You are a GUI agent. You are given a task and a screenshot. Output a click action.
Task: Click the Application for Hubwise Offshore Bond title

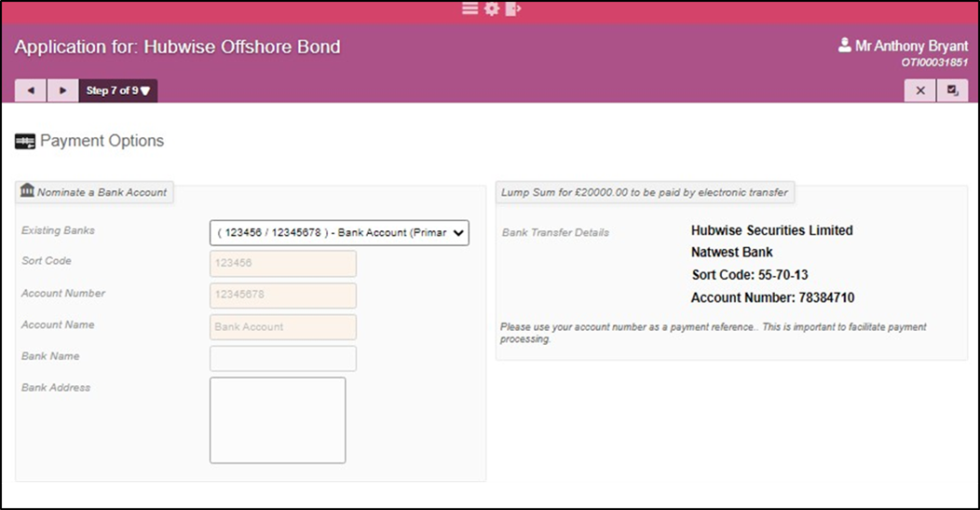tap(178, 47)
